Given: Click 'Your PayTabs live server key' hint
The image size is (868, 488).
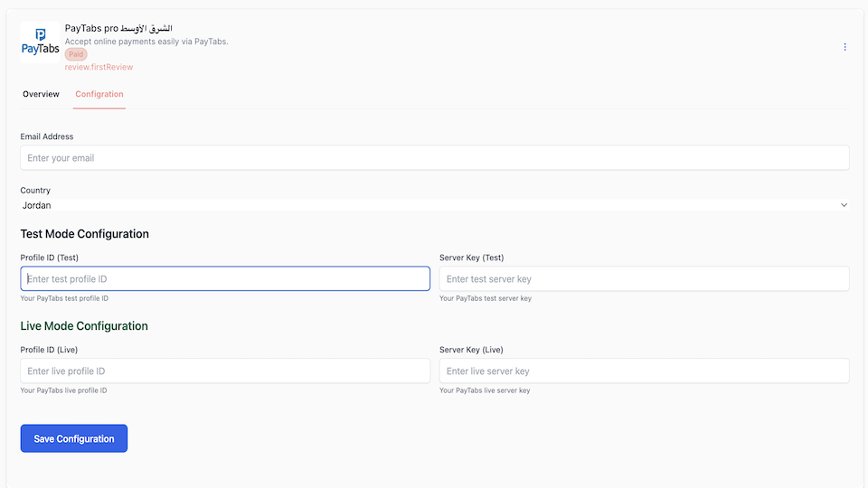Looking at the screenshot, I should [485, 390].
